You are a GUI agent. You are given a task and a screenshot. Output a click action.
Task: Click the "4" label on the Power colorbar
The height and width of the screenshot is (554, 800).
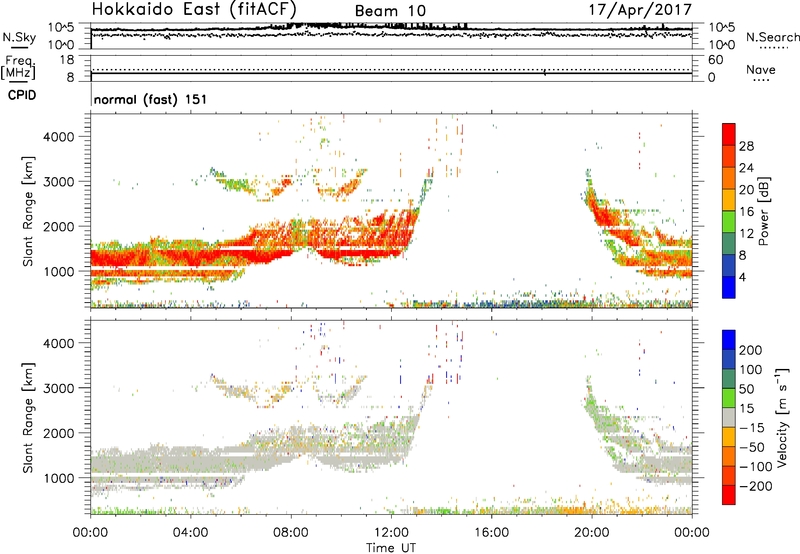coord(742,277)
